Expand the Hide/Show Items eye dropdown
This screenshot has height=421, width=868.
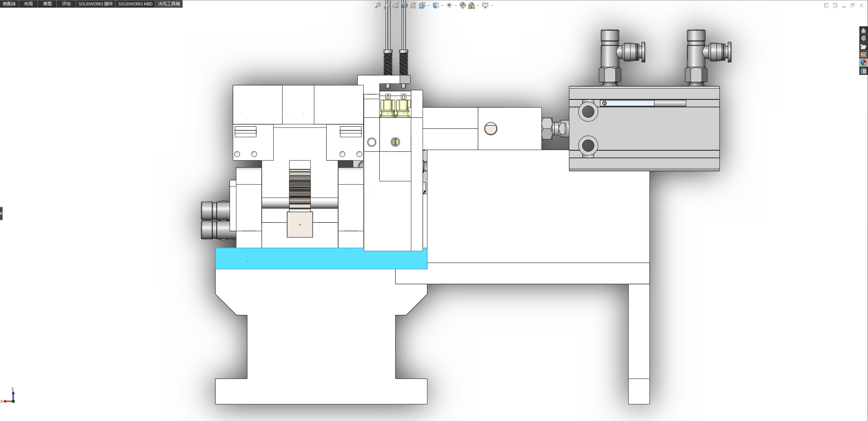(x=456, y=5)
